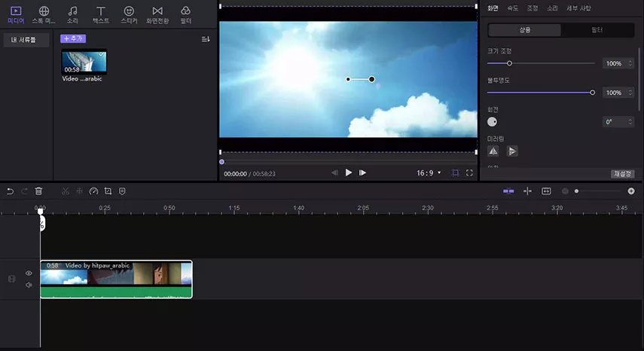Click the 회전 rotation dial
The width and height of the screenshot is (644, 351).
coord(492,122)
